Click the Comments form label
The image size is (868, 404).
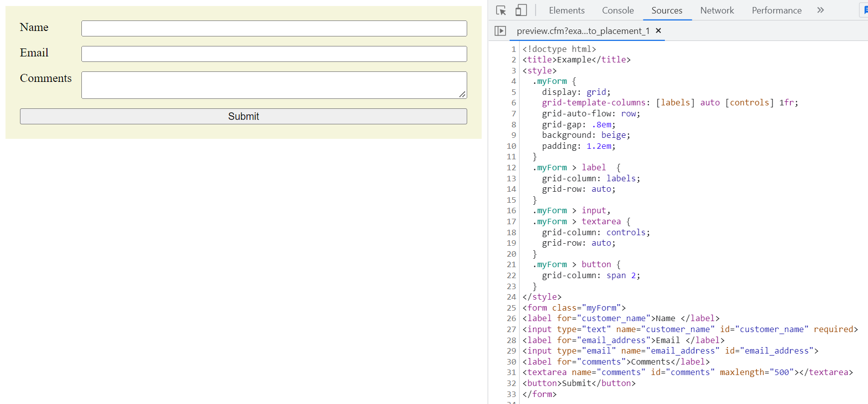click(46, 78)
